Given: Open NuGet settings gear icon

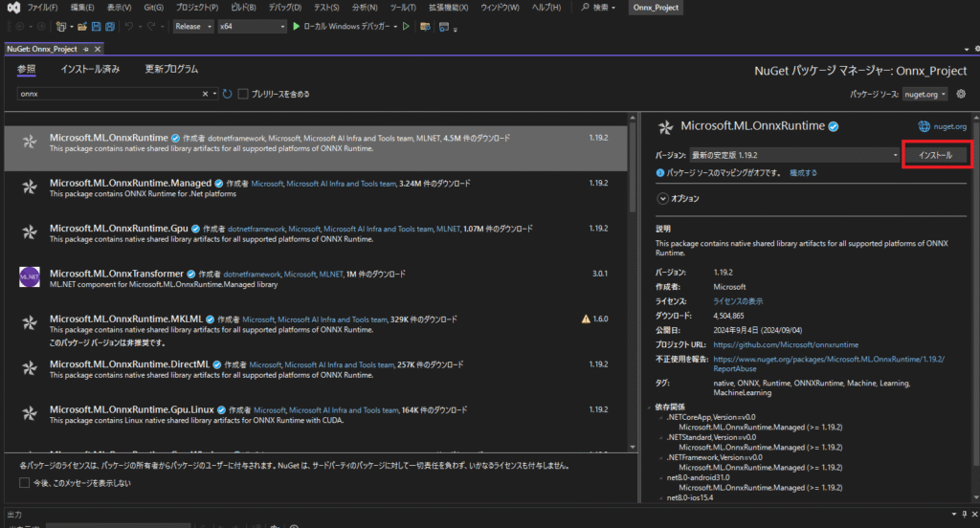Looking at the screenshot, I should (961, 94).
